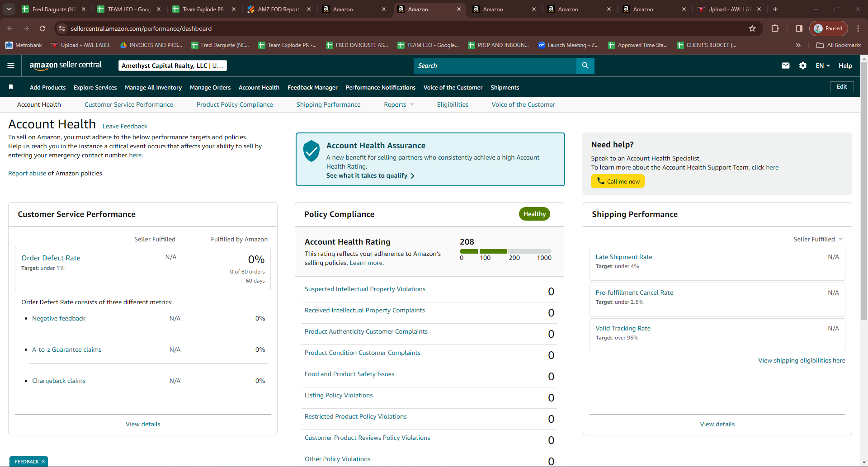Bookmark this page with the star icon
868x467 pixels.
[752, 28]
